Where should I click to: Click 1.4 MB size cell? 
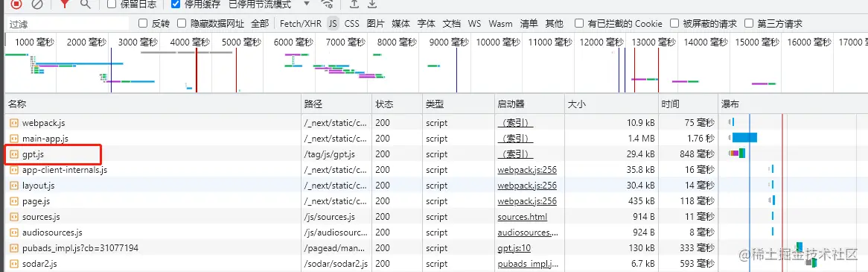[641, 139]
